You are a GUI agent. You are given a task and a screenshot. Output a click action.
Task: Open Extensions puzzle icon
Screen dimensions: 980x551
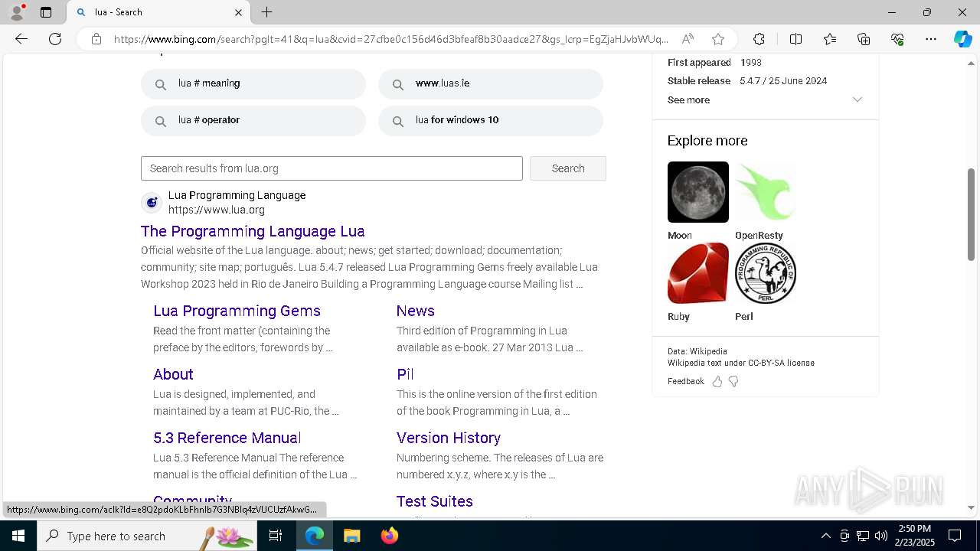759,39
